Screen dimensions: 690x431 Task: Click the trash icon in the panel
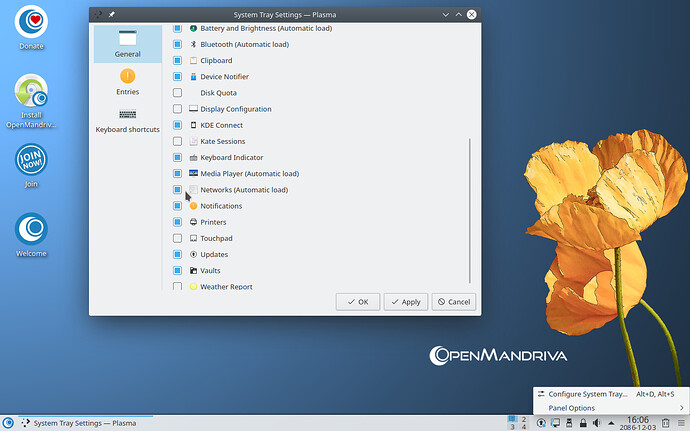[665, 423]
